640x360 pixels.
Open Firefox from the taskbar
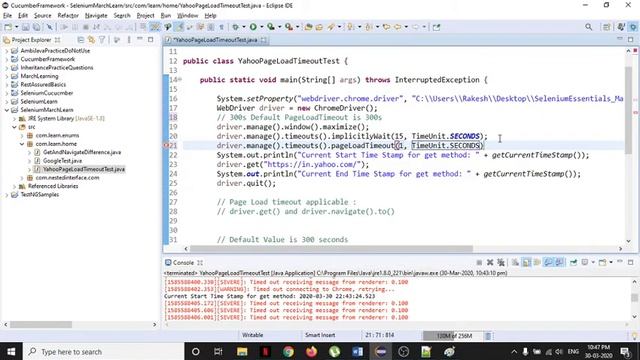[x=311, y=351]
